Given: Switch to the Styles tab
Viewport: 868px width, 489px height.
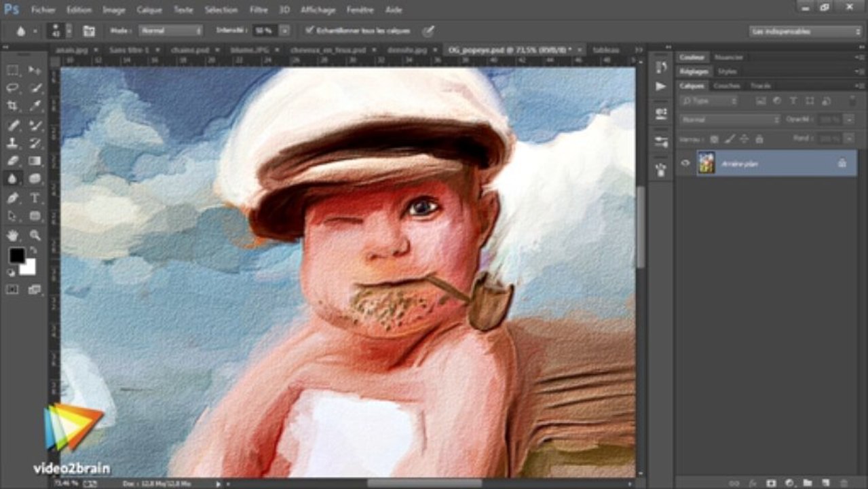Looking at the screenshot, I should [x=727, y=71].
